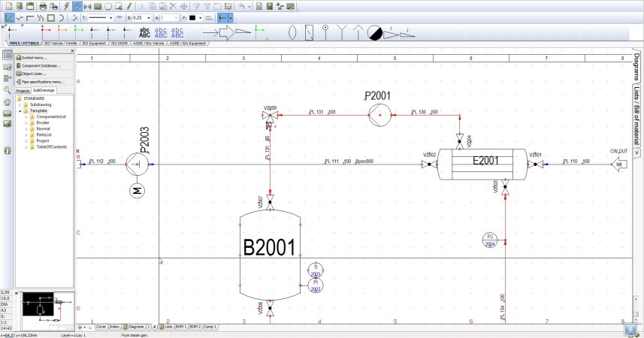Choose the straight line draw mode

(x=9, y=18)
